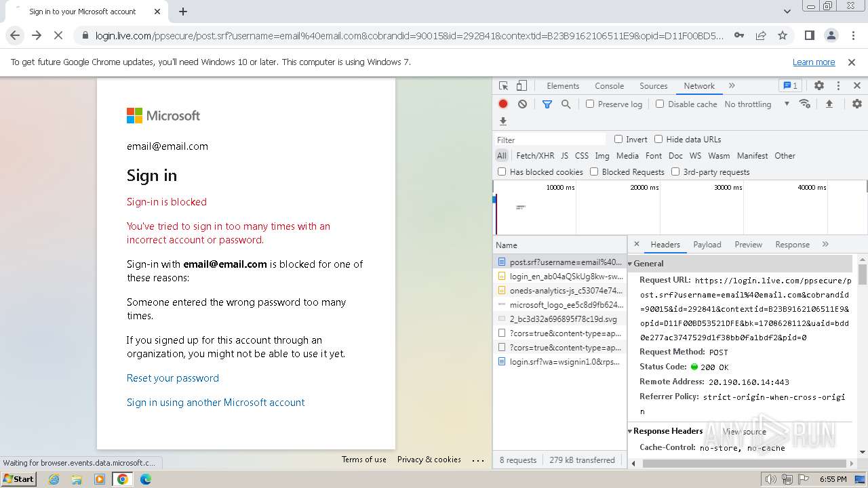Open the Chrome profile avatar

click(x=831, y=35)
